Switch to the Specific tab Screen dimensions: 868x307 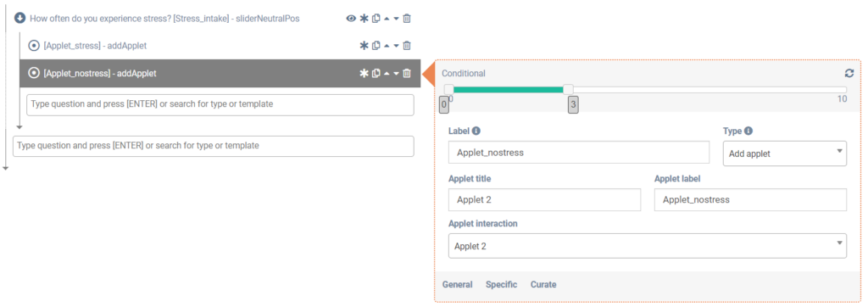click(x=502, y=284)
